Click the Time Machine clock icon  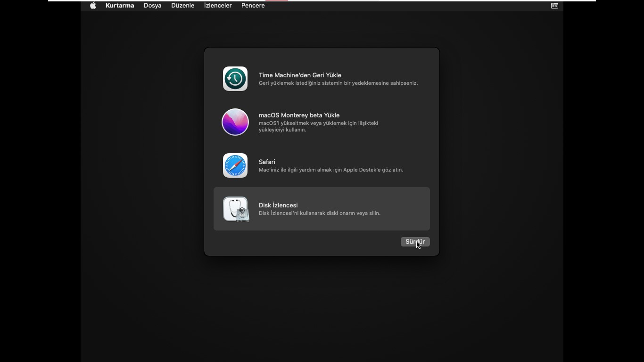(235, 79)
